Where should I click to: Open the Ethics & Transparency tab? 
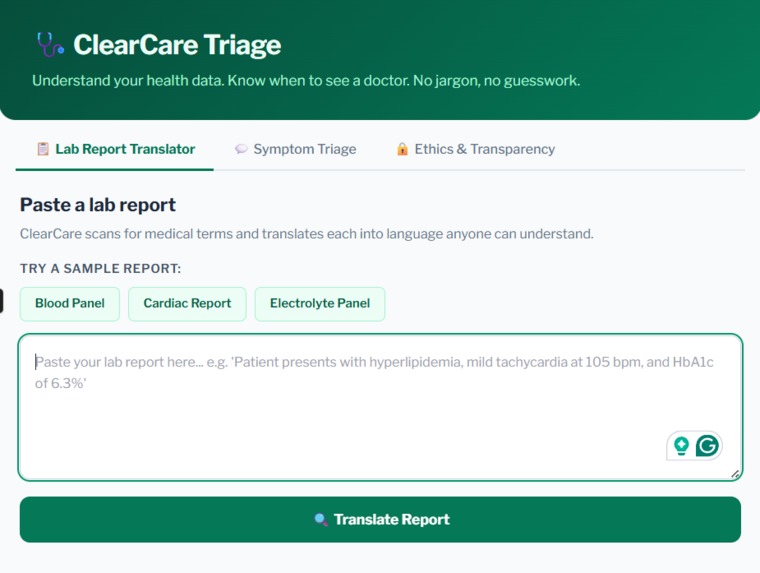click(476, 149)
